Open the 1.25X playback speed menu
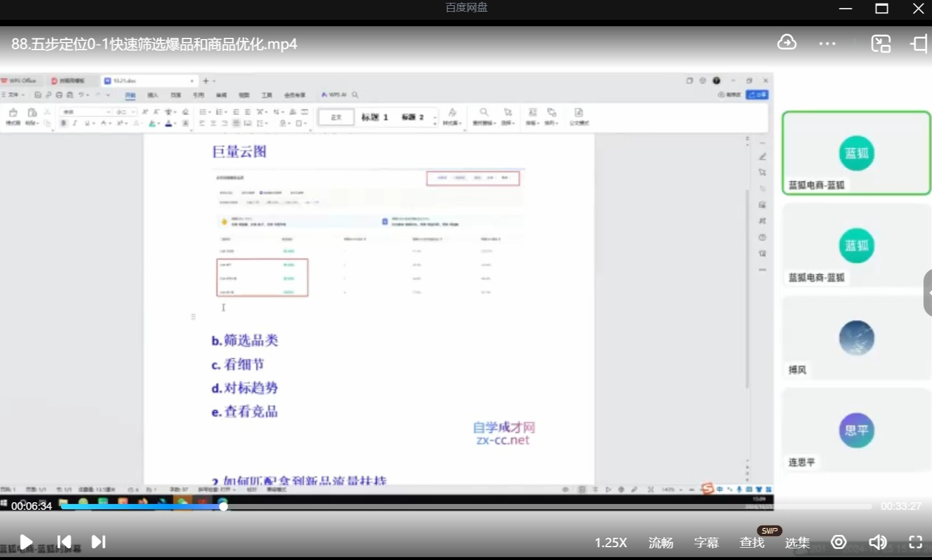Viewport: 932px width, 560px height. (x=610, y=543)
